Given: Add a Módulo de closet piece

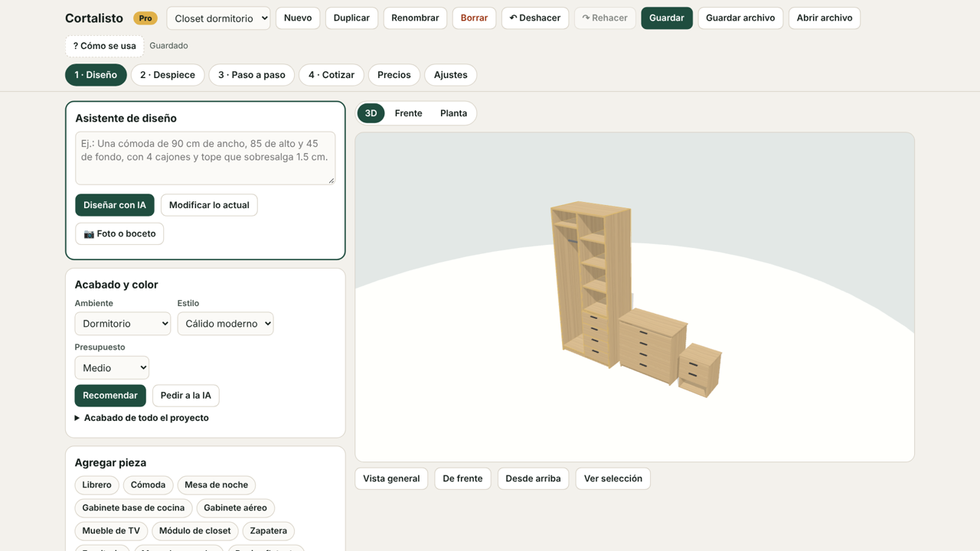Looking at the screenshot, I should (x=195, y=531).
